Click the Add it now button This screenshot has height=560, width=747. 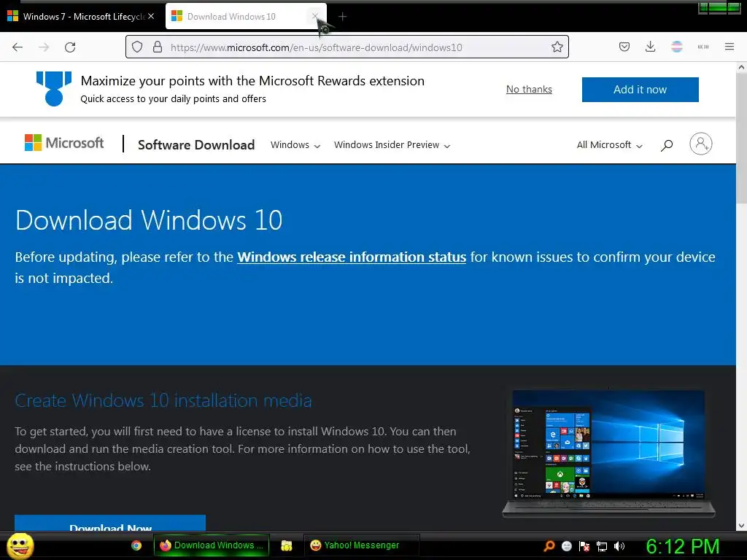coord(640,90)
